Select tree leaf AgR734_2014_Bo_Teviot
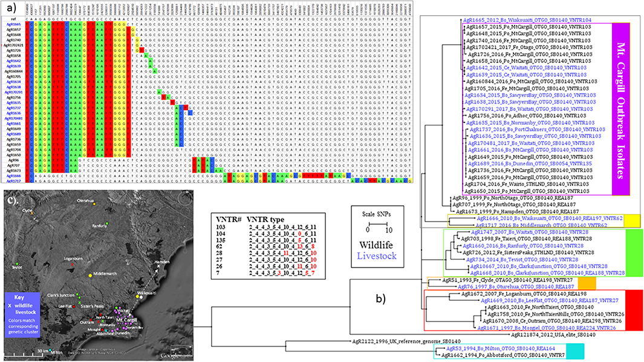The height and width of the screenshot is (362, 644). tap(522, 260)
